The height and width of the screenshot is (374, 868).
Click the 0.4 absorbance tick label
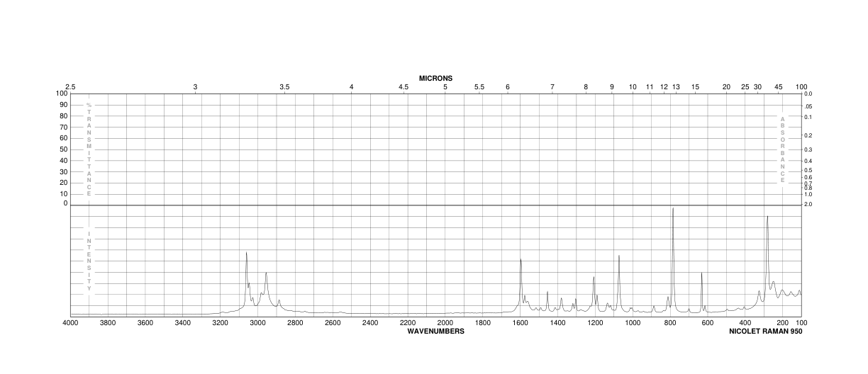(808, 161)
